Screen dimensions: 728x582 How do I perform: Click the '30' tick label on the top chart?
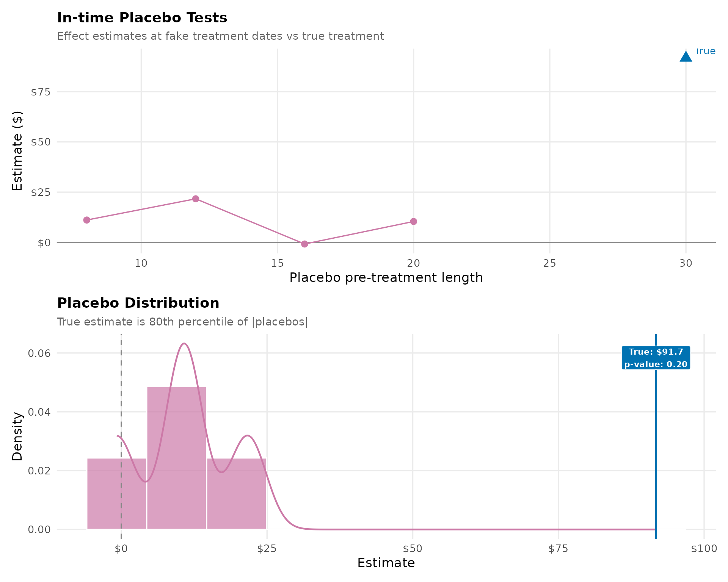[686, 263]
